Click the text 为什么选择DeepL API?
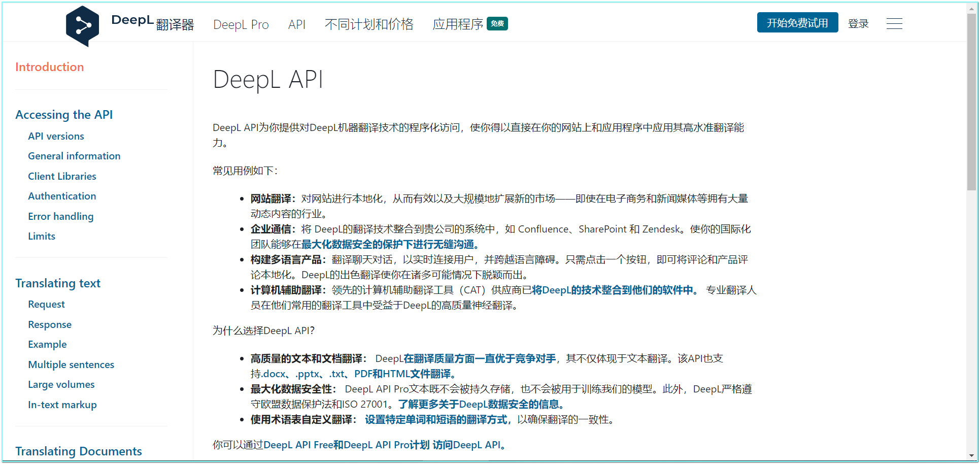Screen dimensions: 980x464 [264, 331]
